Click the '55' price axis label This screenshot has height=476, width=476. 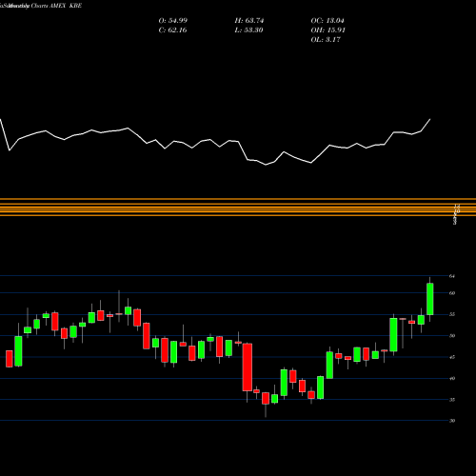click(x=452, y=314)
